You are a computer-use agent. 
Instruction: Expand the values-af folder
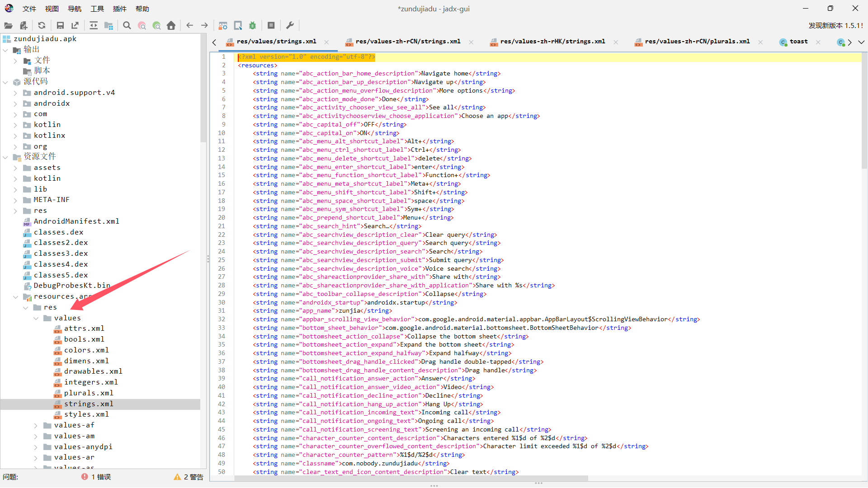(x=36, y=425)
